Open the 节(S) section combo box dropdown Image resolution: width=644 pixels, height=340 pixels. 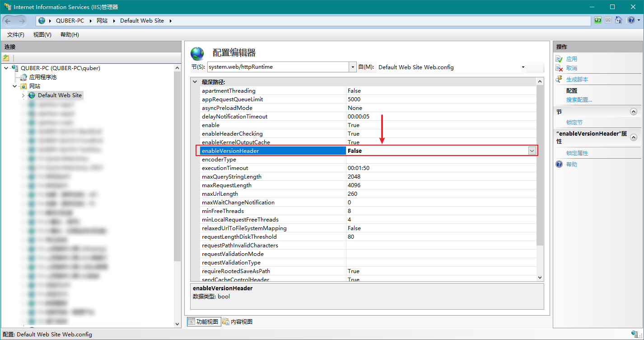point(353,66)
